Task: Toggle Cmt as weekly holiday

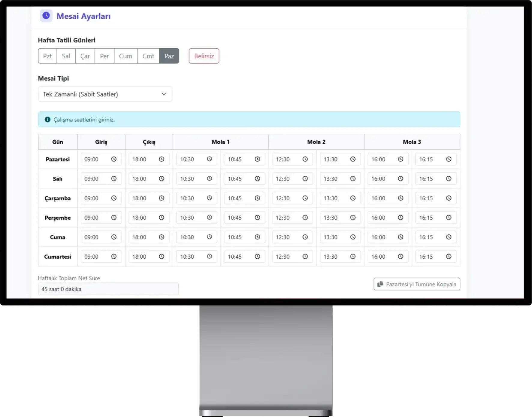Action: tap(148, 56)
